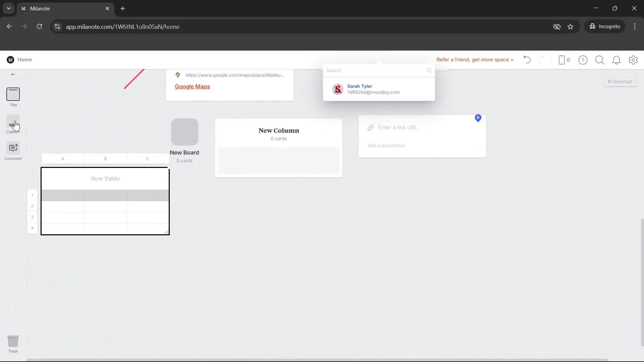644x362 pixels.
Task: Expand the 0 Unsorted tray
Action: 620,81
